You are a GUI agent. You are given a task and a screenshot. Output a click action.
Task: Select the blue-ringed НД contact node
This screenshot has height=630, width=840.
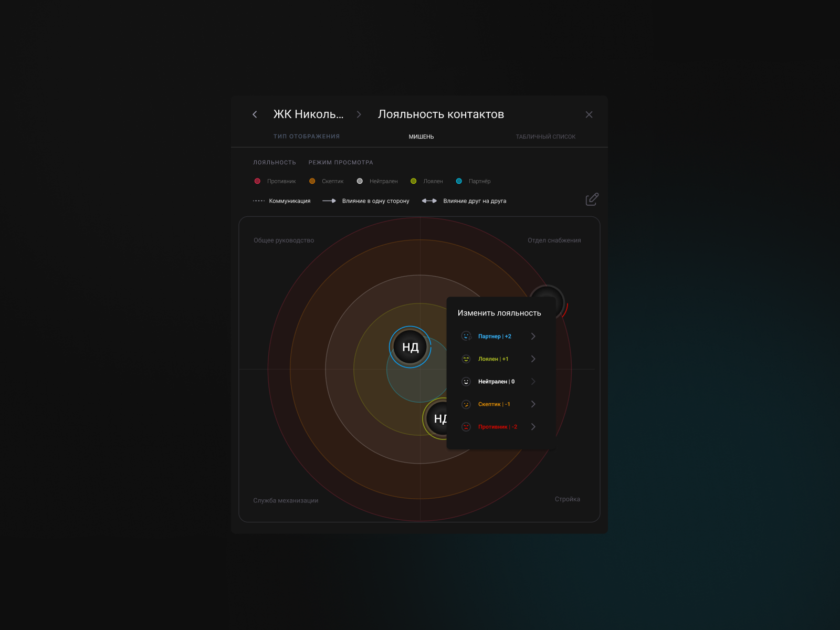click(x=410, y=347)
